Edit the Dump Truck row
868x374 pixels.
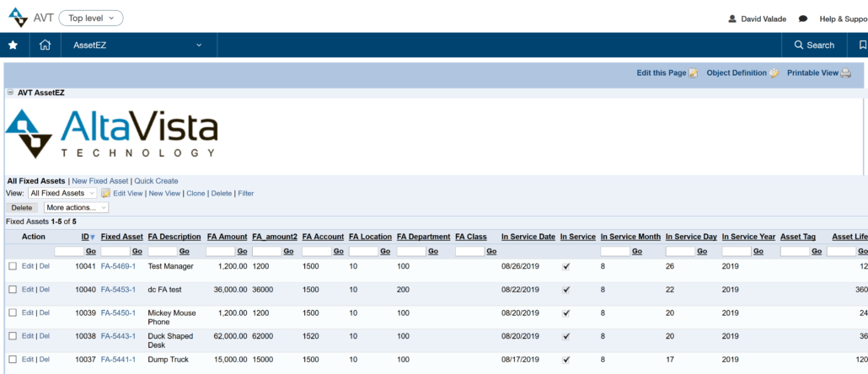click(x=28, y=359)
